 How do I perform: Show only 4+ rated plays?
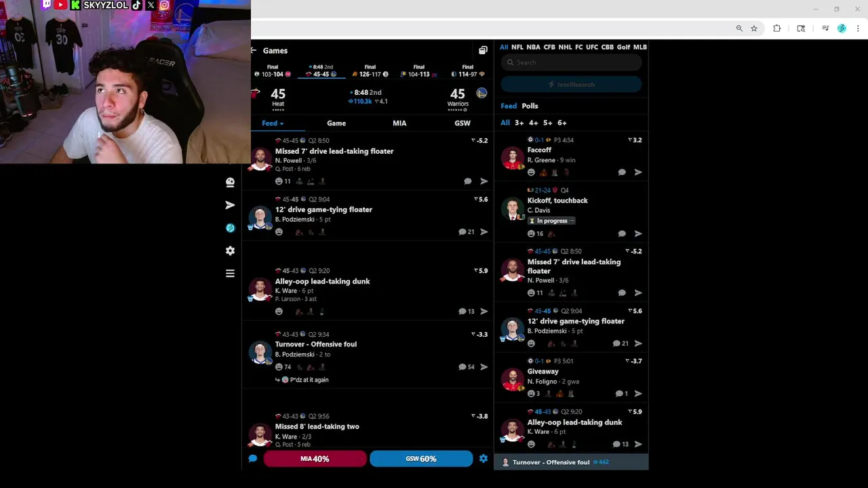click(x=533, y=123)
